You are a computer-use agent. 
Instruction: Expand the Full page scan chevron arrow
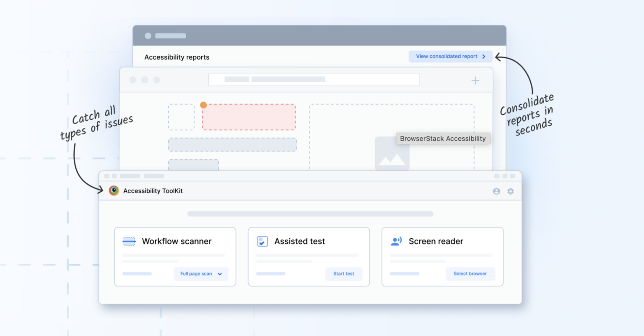(x=219, y=273)
